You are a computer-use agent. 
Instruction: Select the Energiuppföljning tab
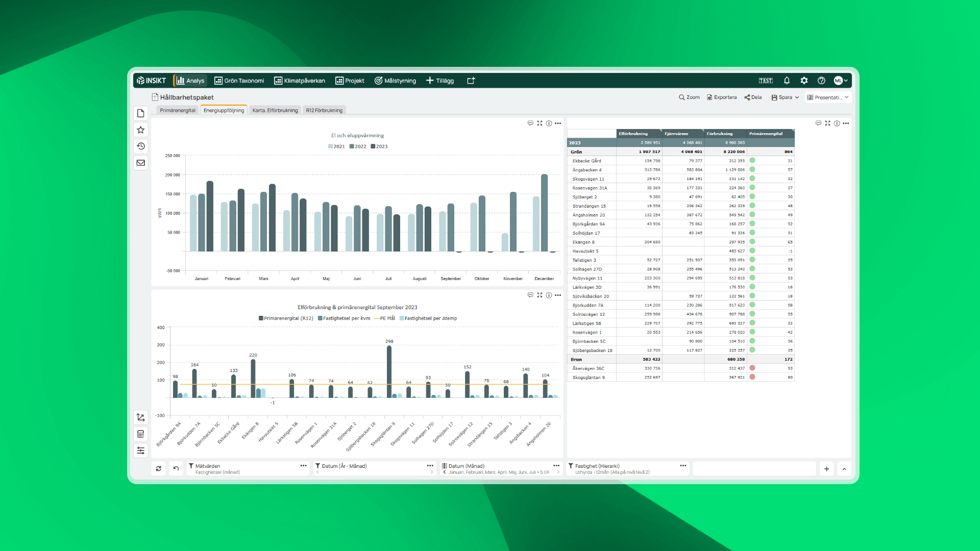tap(224, 110)
